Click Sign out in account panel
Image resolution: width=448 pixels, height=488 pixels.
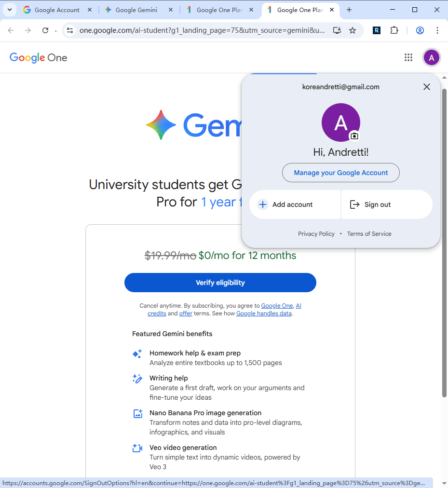click(387, 204)
